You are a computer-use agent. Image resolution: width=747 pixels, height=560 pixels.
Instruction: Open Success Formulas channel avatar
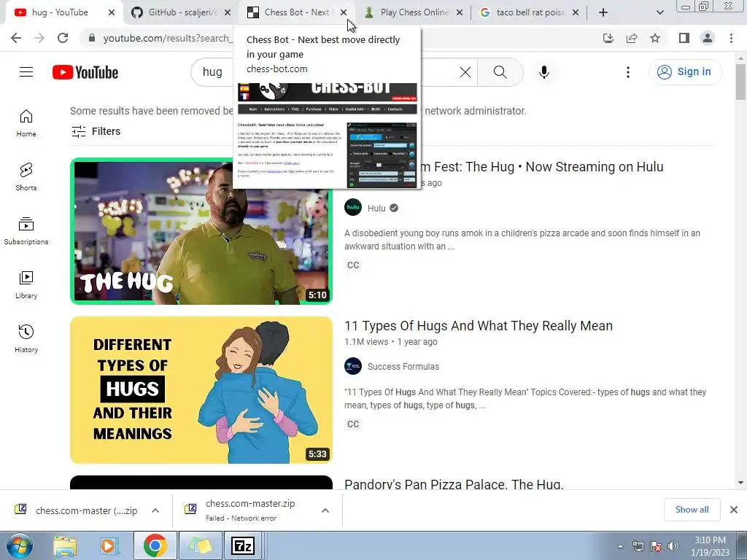click(353, 366)
